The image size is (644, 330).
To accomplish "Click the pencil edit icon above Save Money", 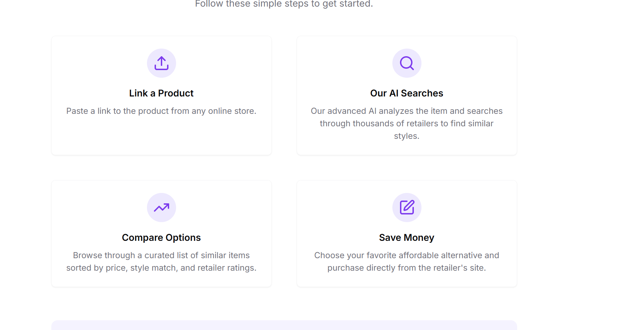I will point(407,208).
